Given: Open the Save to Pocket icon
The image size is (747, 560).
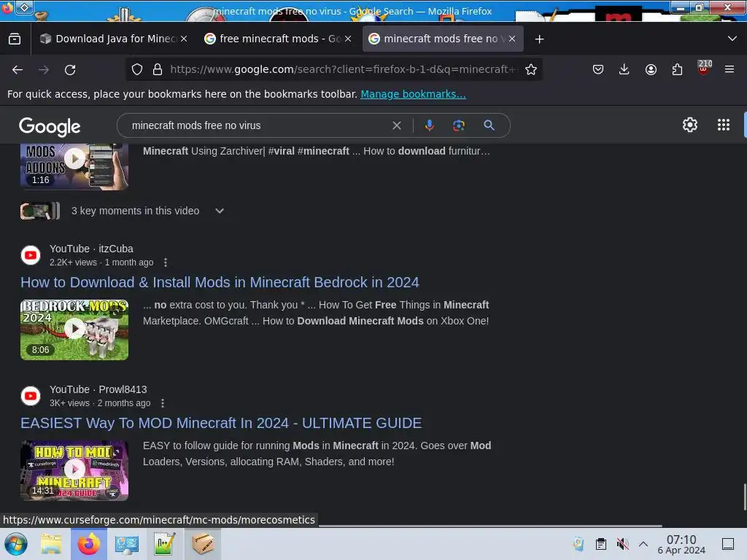Looking at the screenshot, I should point(598,69).
